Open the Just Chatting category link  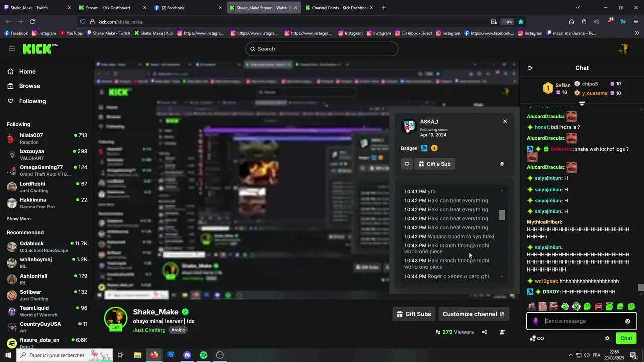click(149, 330)
